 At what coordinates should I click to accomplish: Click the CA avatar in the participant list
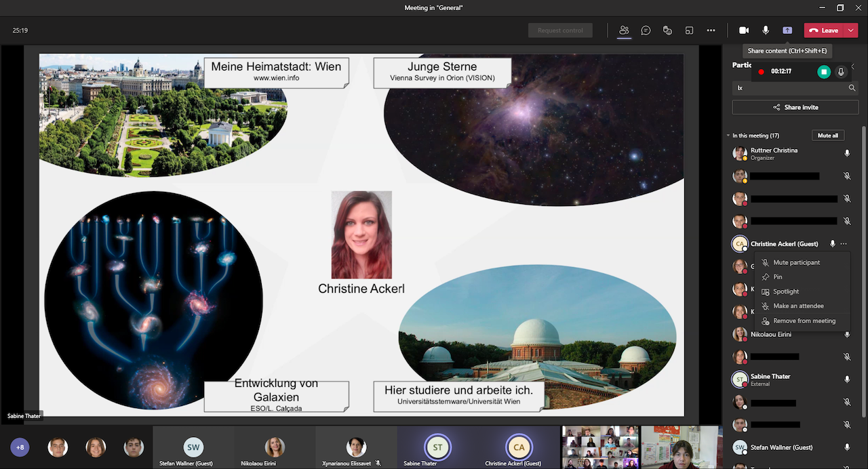[x=740, y=243]
